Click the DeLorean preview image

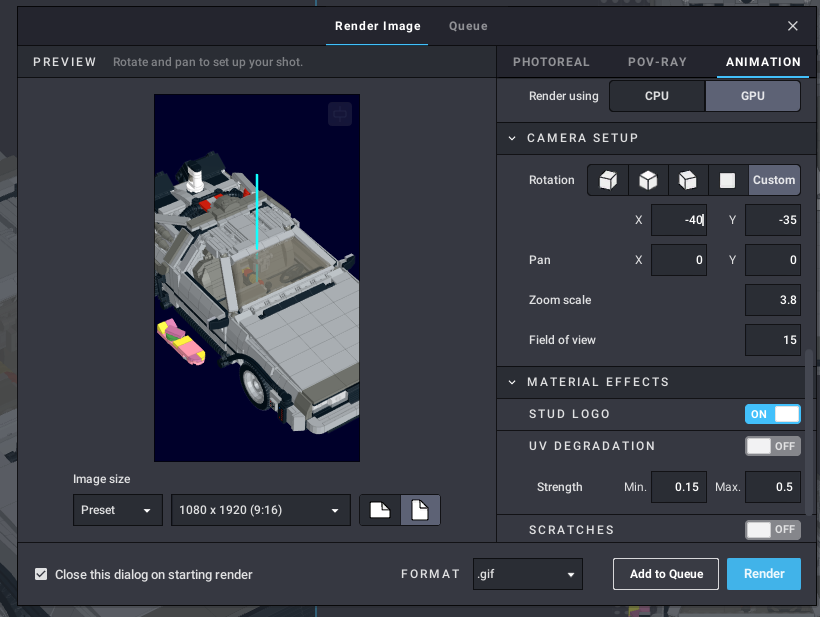tap(257, 278)
